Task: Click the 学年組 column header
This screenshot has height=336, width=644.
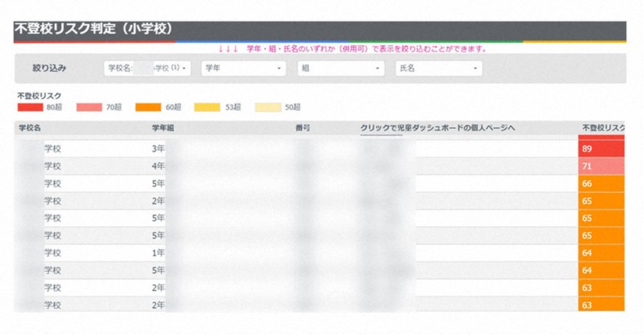Action: click(163, 128)
